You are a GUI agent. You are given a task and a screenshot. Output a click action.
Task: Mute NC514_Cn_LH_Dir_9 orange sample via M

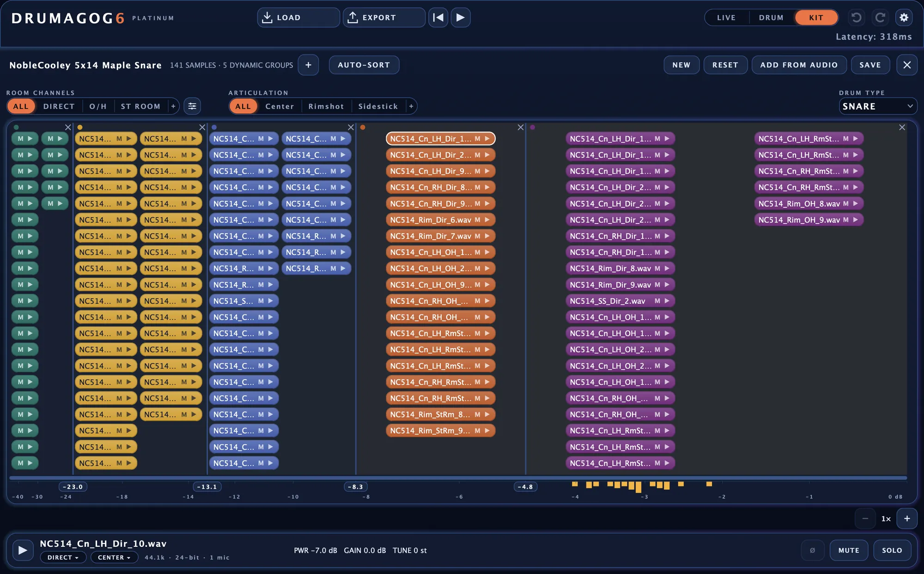tap(477, 171)
